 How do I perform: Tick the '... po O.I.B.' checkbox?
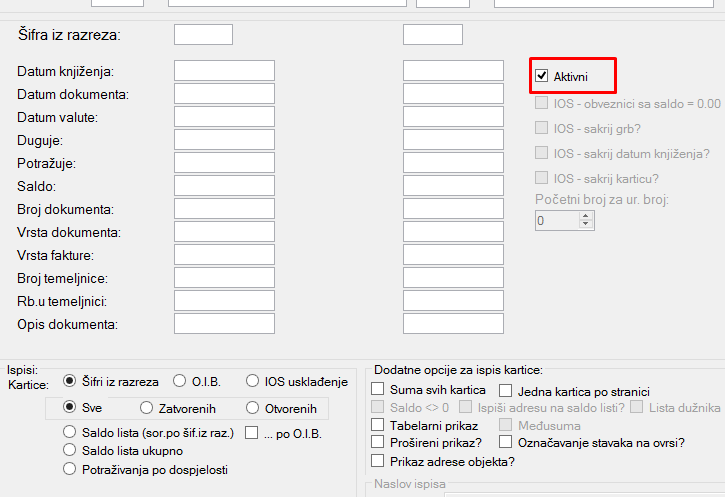251,432
